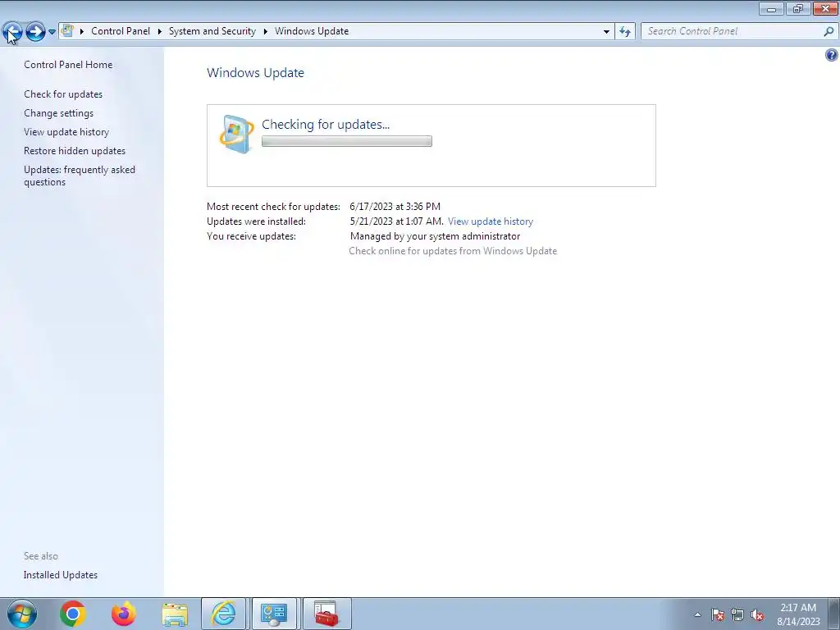Minimize the Windows Update window
This screenshot has height=630, width=840.
[771, 9]
